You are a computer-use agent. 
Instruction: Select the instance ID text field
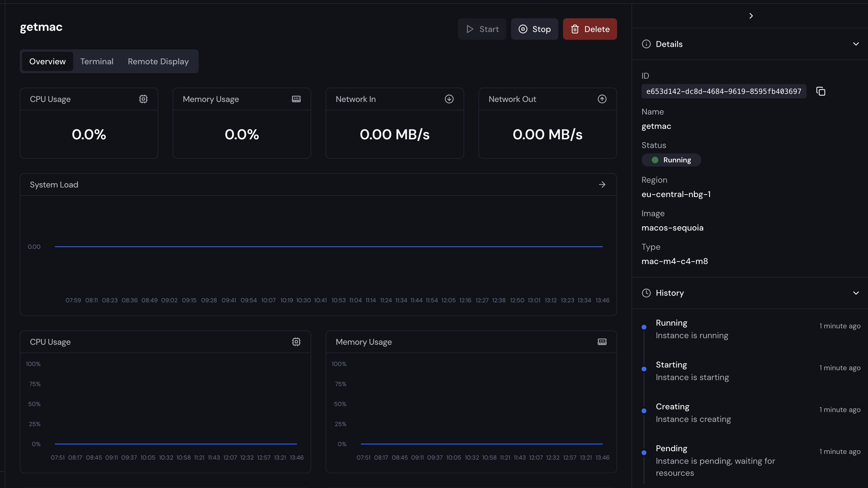click(x=724, y=91)
